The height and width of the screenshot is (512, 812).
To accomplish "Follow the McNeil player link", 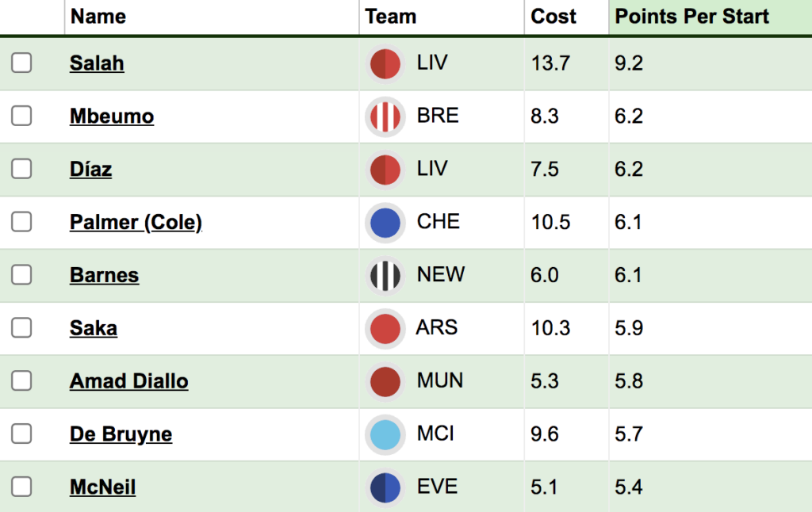I will coord(102,487).
